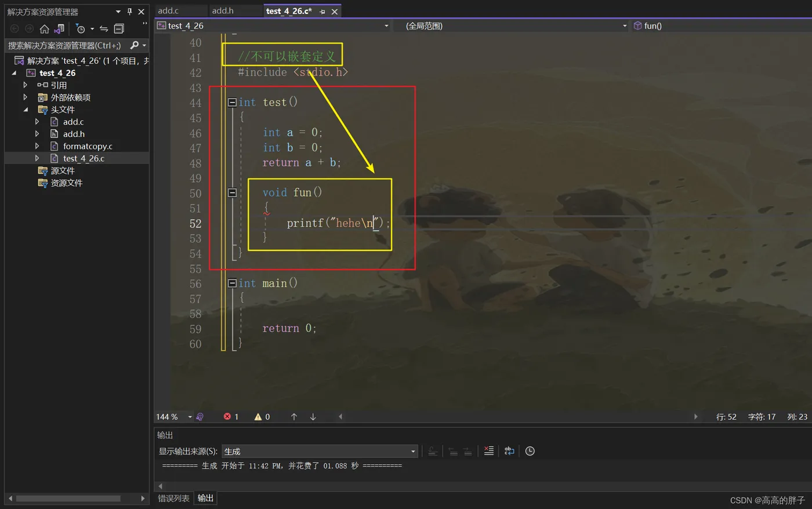812x509 pixels.
Task: Select the 源文件 folder
Action: (x=63, y=170)
